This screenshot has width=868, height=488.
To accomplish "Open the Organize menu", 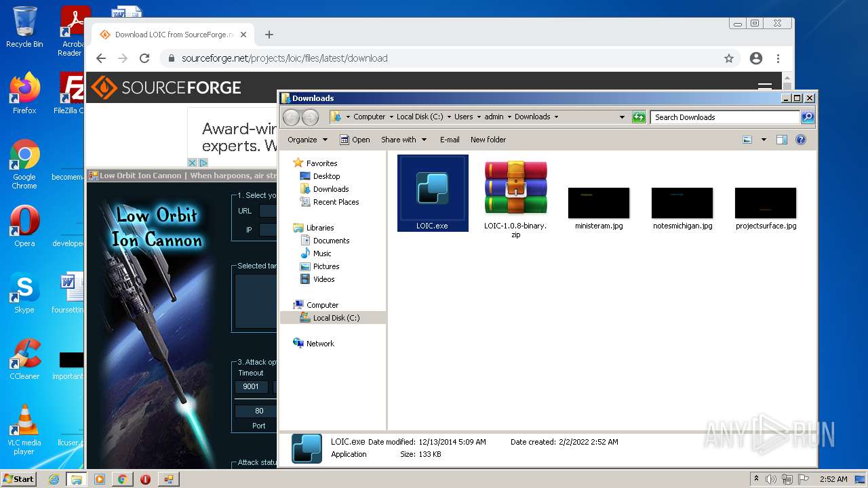I will [x=307, y=140].
